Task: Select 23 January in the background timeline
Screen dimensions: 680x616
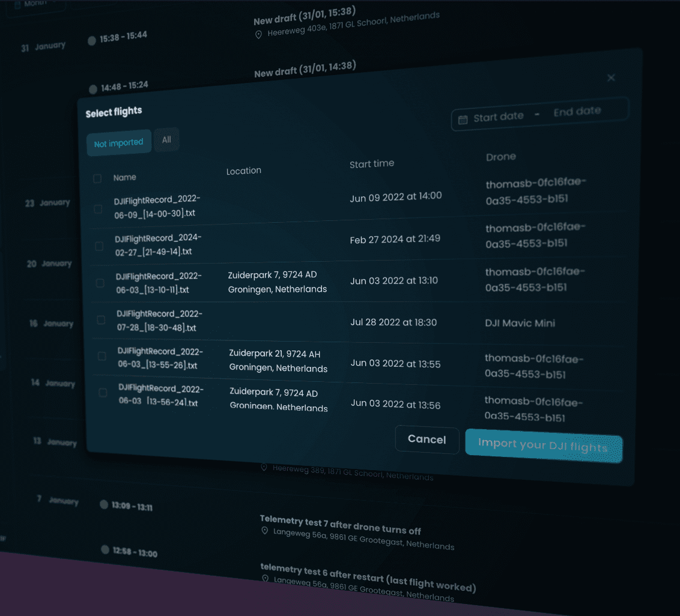Action: 47,203
